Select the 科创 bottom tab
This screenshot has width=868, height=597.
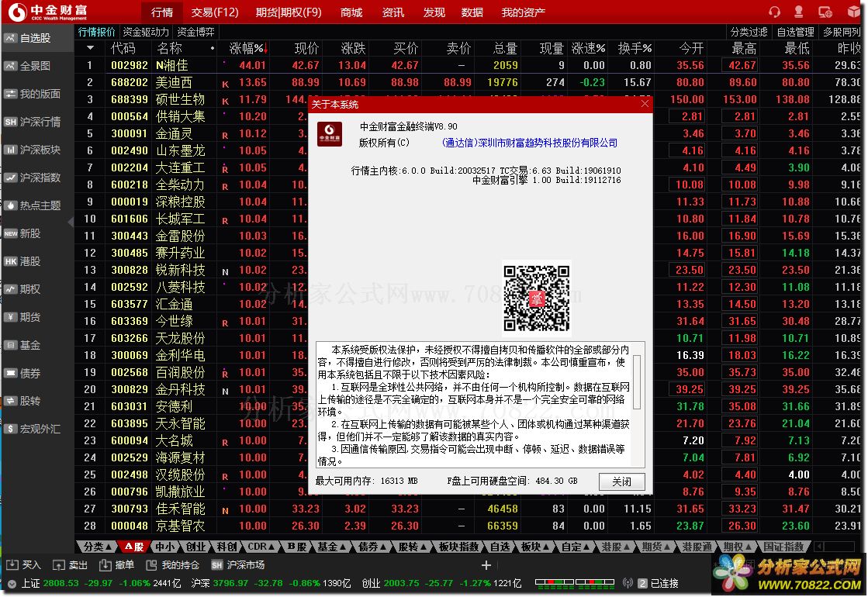point(226,547)
